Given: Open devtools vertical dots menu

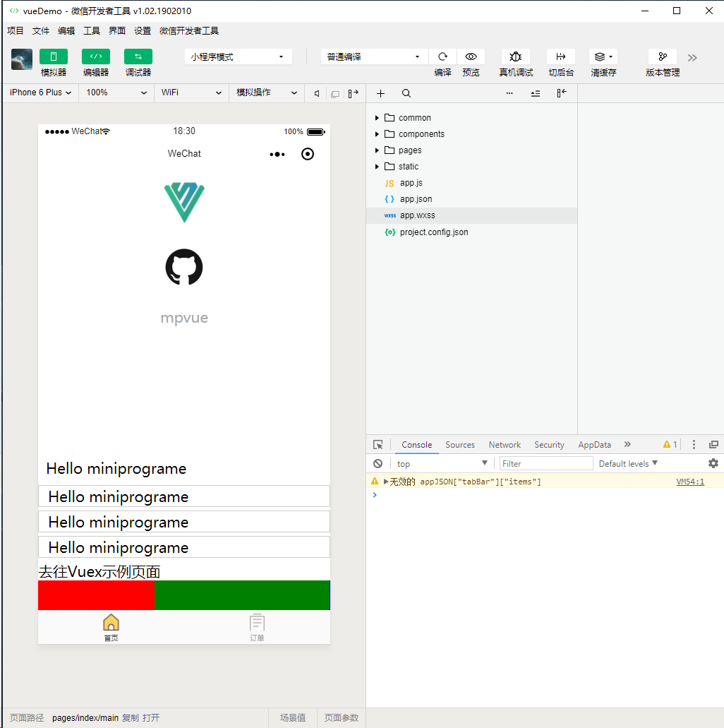Looking at the screenshot, I should (x=694, y=445).
